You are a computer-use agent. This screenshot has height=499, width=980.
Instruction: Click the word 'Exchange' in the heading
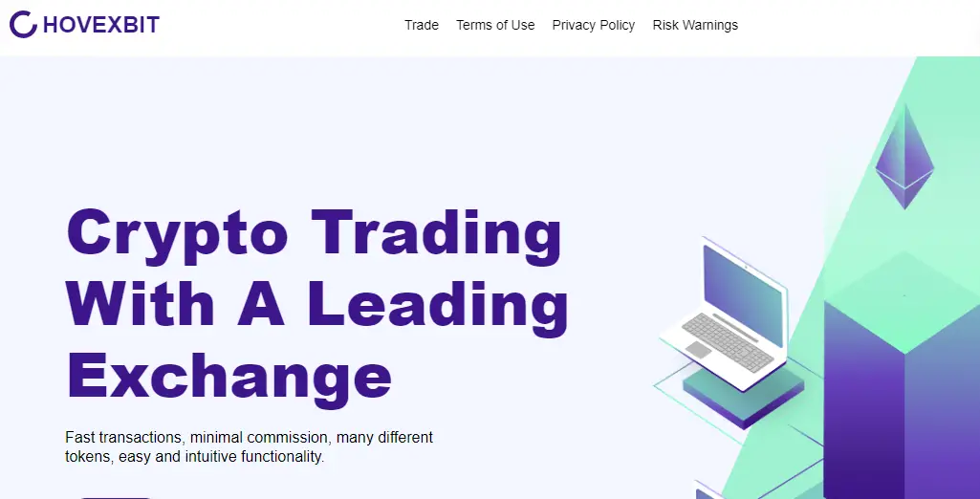click(229, 379)
